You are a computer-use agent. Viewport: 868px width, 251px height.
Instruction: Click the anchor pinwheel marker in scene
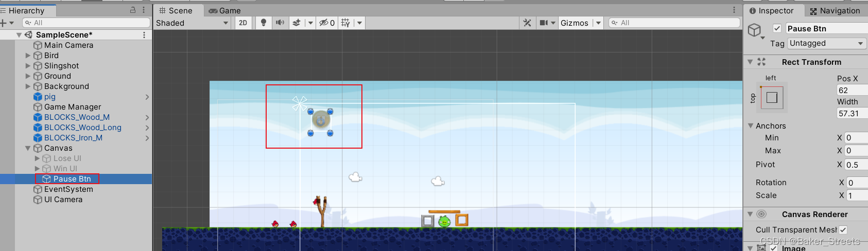(300, 103)
